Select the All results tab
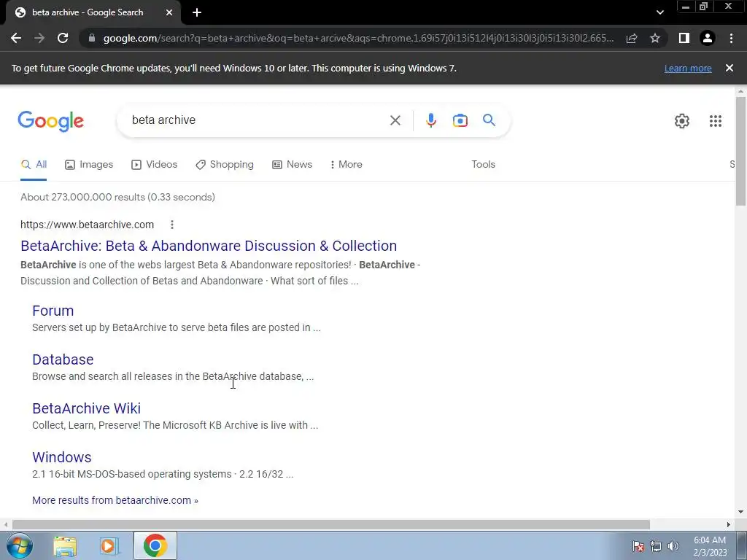Image resolution: width=747 pixels, height=560 pixels. 34,164
